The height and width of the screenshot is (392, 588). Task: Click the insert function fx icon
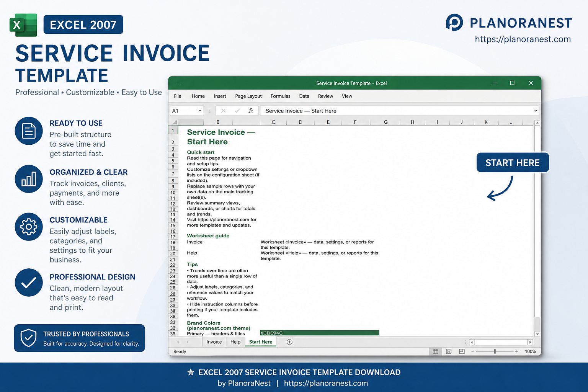[251, 111]
